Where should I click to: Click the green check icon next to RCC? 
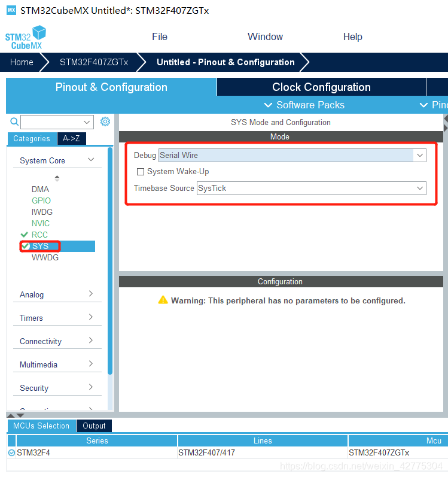(x=25, y=235)
